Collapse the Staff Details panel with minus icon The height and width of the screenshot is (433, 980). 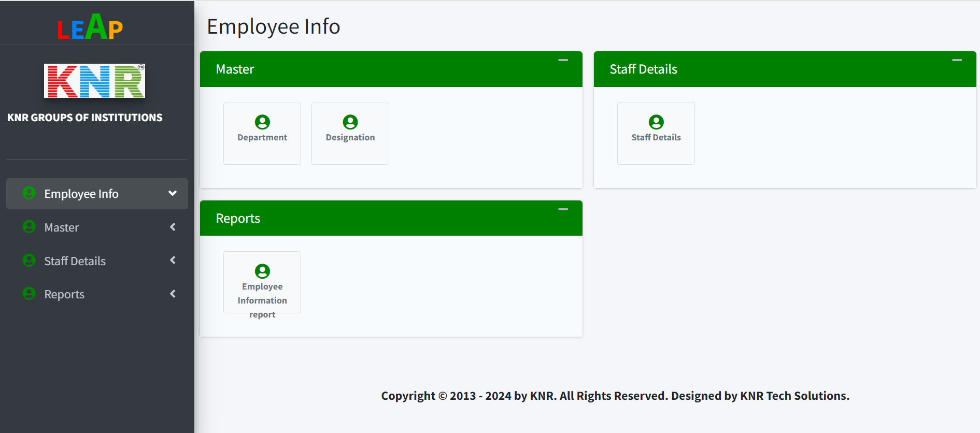957,61
